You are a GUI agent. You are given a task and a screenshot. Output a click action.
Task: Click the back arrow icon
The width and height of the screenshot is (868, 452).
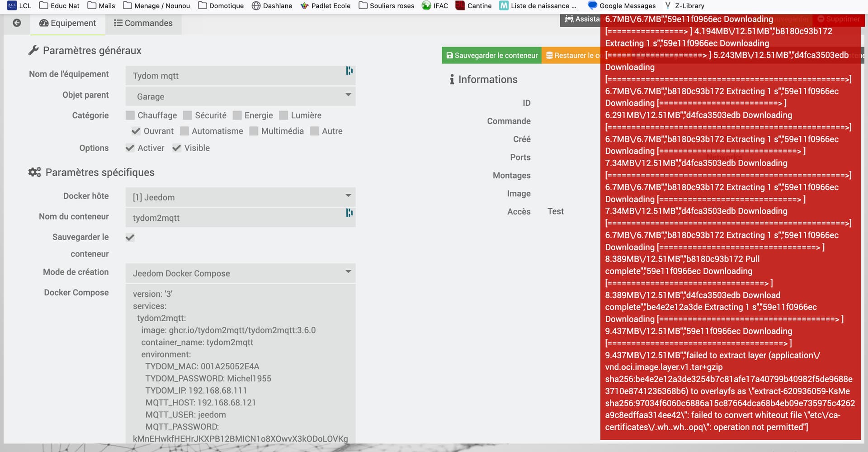coord(17,23)
